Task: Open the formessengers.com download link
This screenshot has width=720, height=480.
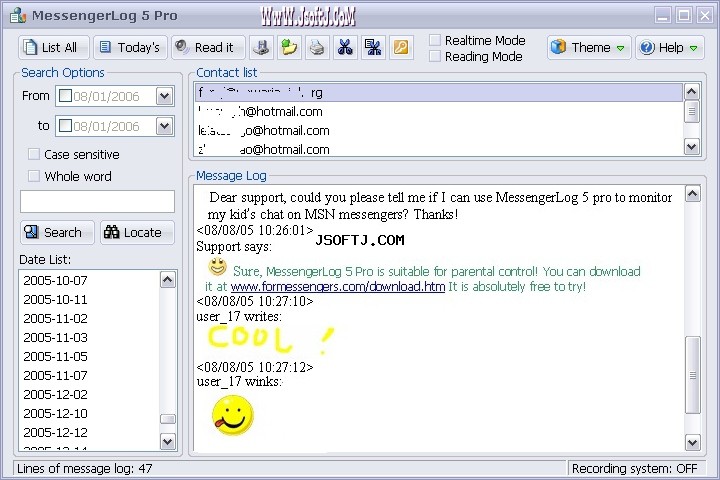Action: coord(338,287)
